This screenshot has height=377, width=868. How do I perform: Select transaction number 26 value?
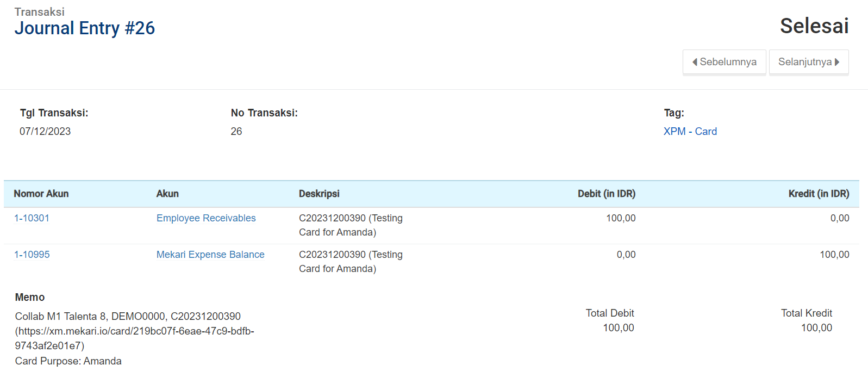tap(236, 131)
